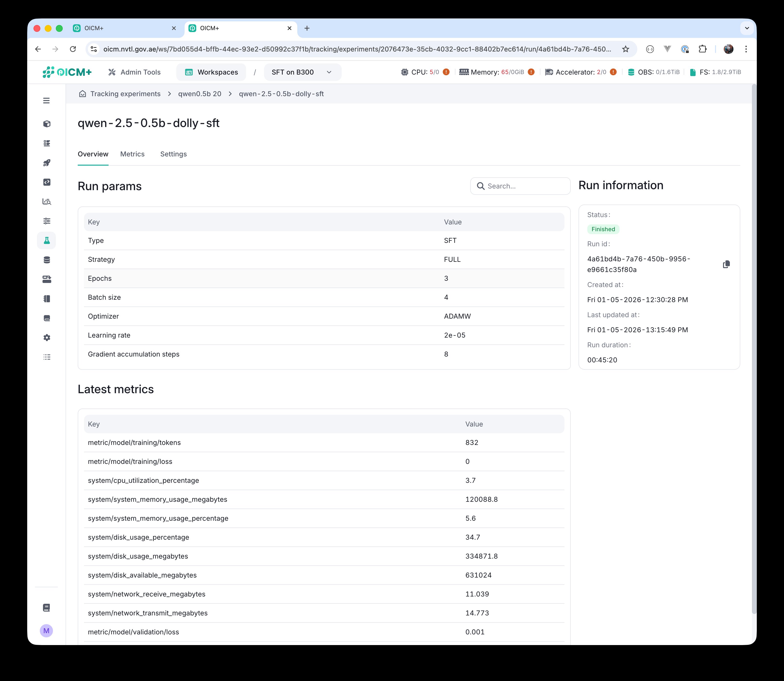Image resolution: width=784 pixels, height=681 pixels.
Task: Click the CPU warning indicator icon
Action: tap(446, 72)
